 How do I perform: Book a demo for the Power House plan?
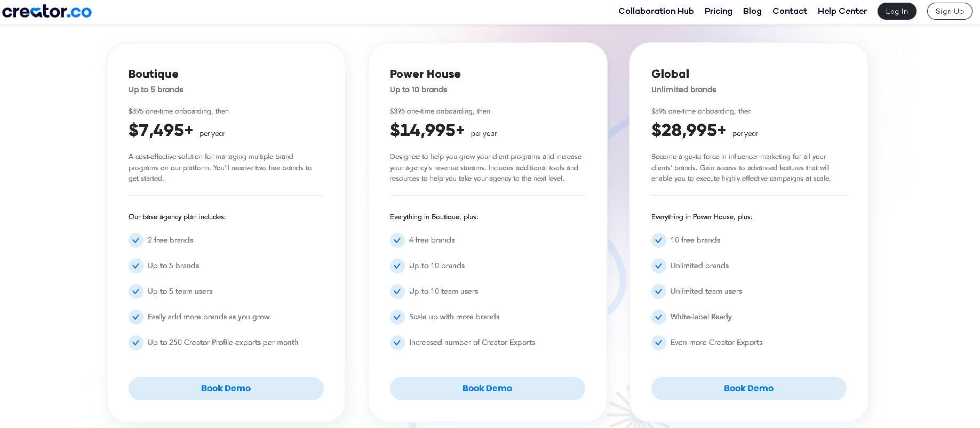[487, 389]
